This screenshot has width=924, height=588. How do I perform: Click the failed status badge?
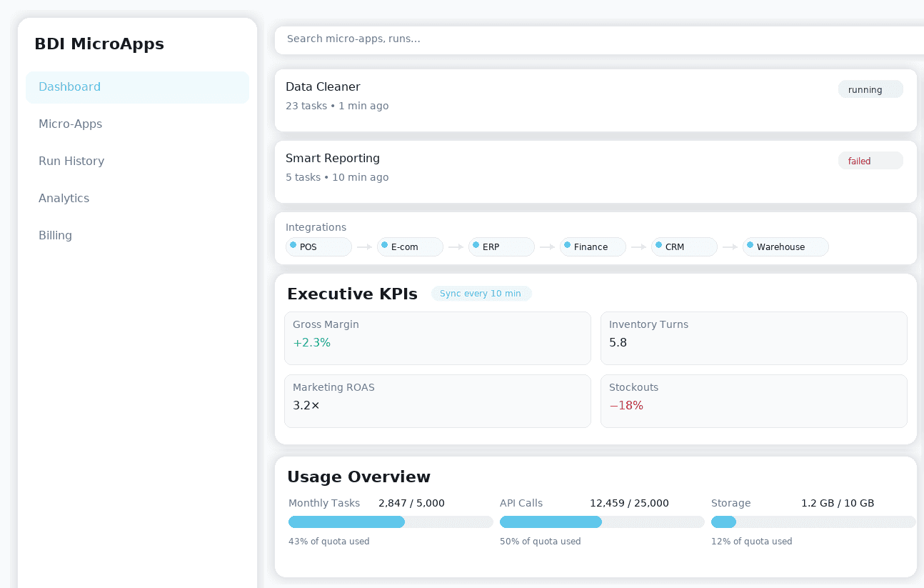(x=870, y=161)
